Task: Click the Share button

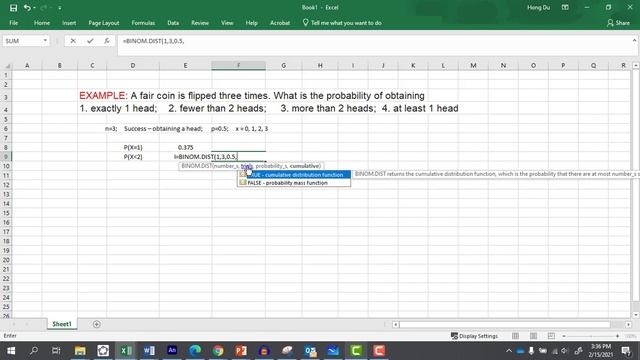Action: (x=618, y=23)
